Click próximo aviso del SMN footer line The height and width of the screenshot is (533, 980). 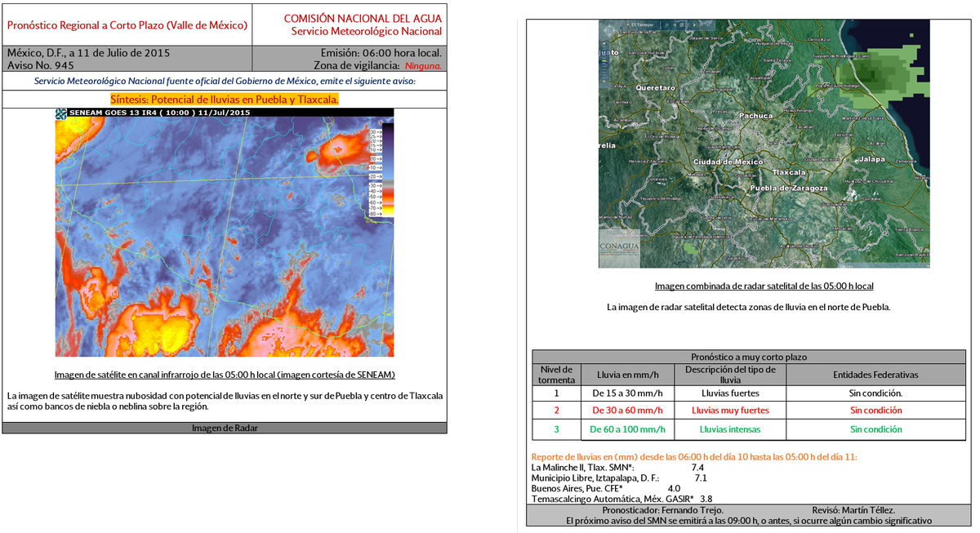(x=748, y=520)
